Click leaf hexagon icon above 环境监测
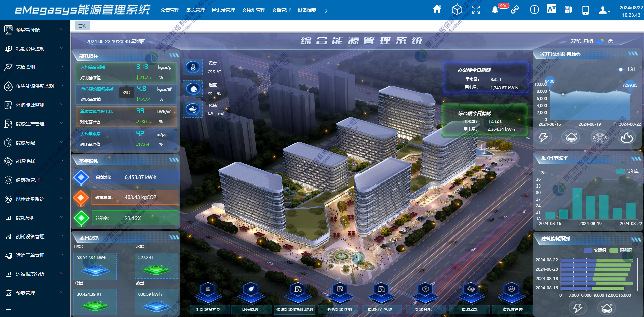Image resolution: width=644 pixels, height=317 pixels. 251,293
